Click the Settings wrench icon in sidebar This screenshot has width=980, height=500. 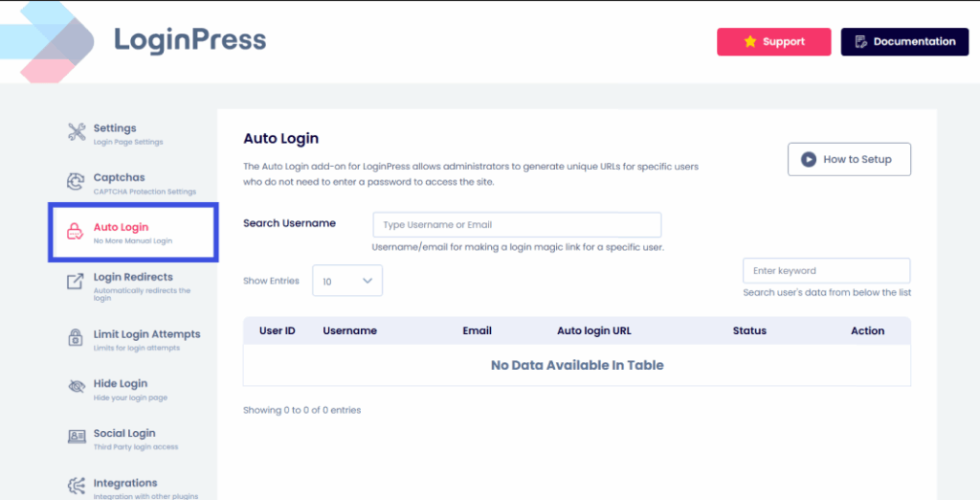[77, 132]
